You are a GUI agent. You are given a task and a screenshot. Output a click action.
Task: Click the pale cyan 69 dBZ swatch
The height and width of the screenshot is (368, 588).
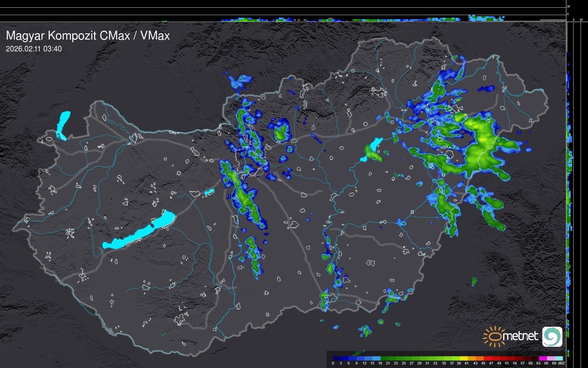[559, 358]
